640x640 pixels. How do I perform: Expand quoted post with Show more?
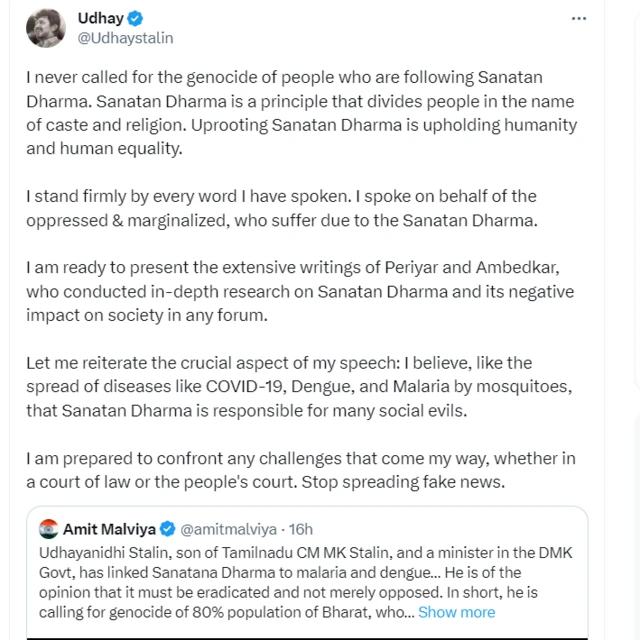click(x=456, y=612)
